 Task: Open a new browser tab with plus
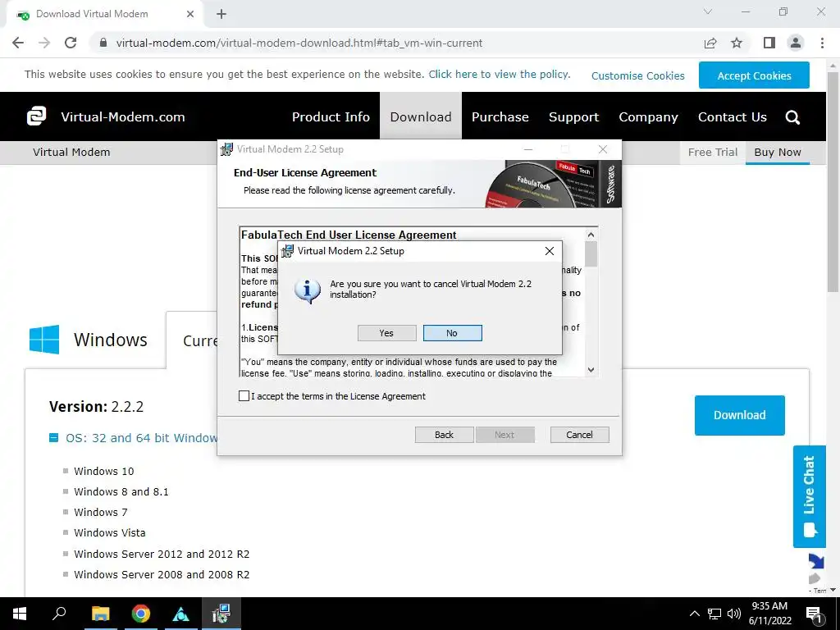pyautogui.click(x=221, y=15)
